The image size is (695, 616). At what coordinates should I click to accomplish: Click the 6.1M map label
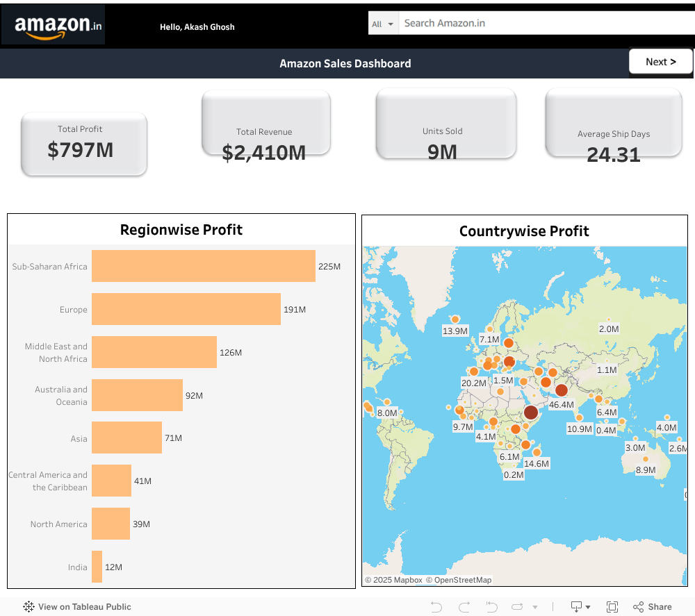509,456
